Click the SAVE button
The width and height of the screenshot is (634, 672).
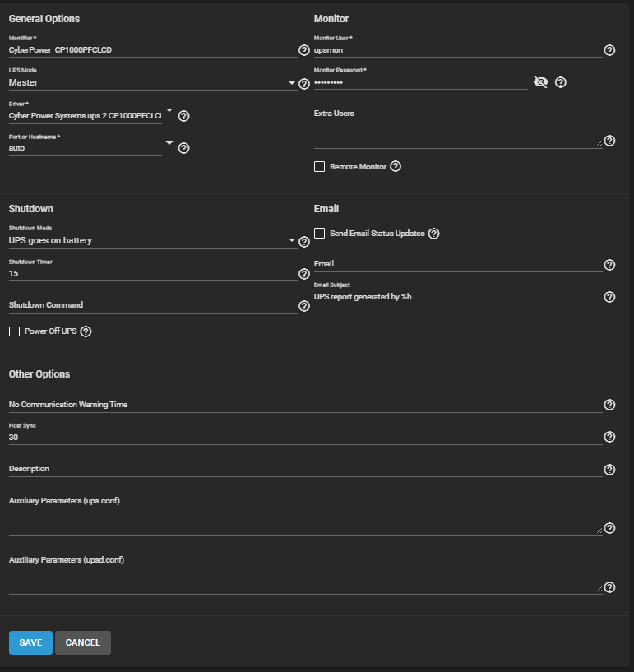click(x=31, y=642)
